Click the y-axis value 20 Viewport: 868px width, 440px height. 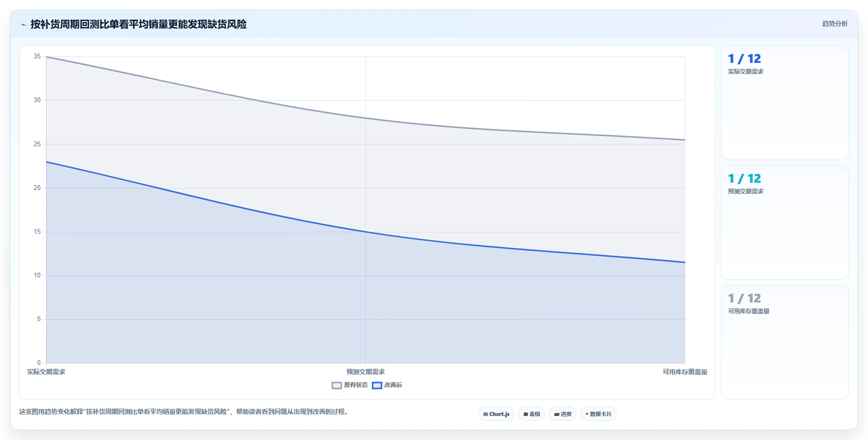point(37,188)
